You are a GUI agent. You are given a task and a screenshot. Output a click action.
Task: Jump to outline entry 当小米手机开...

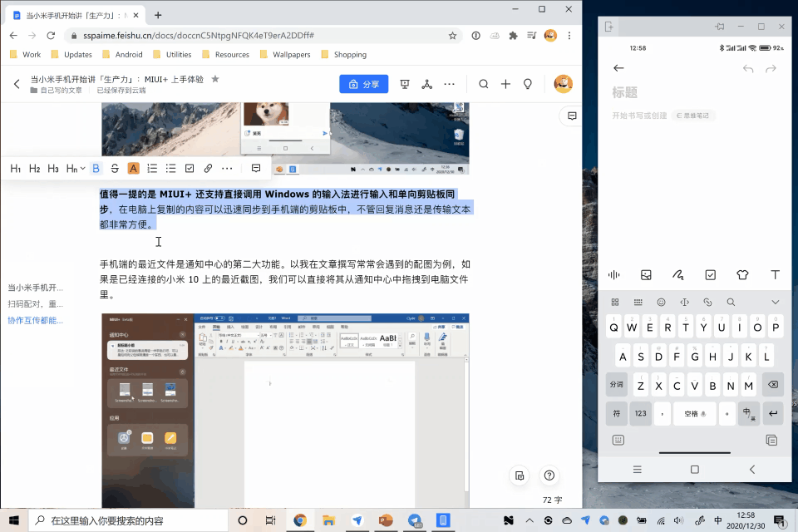coord(35,288)
